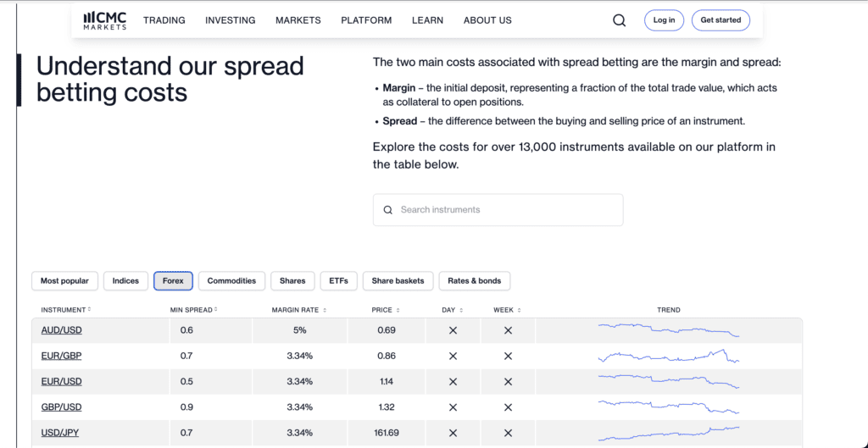Viewport: 868px width, 448px height.
Task: Click the 1.14 price cell
Action: point(387,382)
